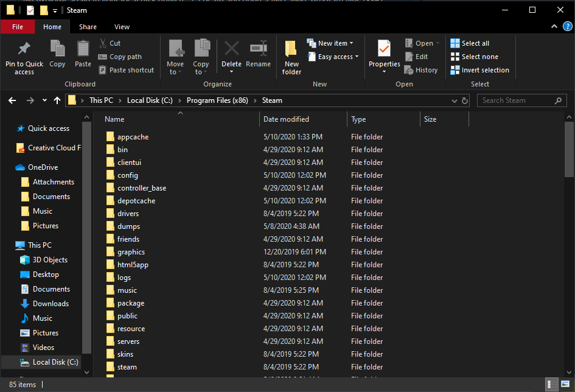
Task: Create a New folder
Action: click(x=291, y=58)
